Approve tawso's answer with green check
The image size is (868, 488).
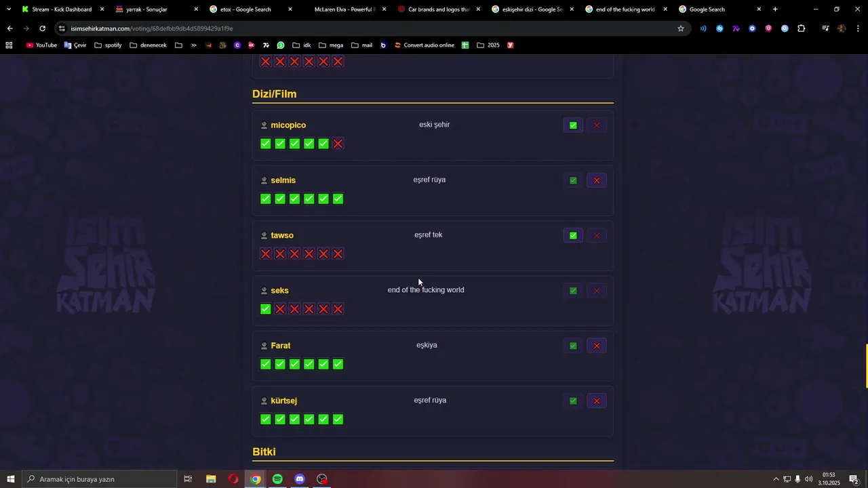pos(573,235)
